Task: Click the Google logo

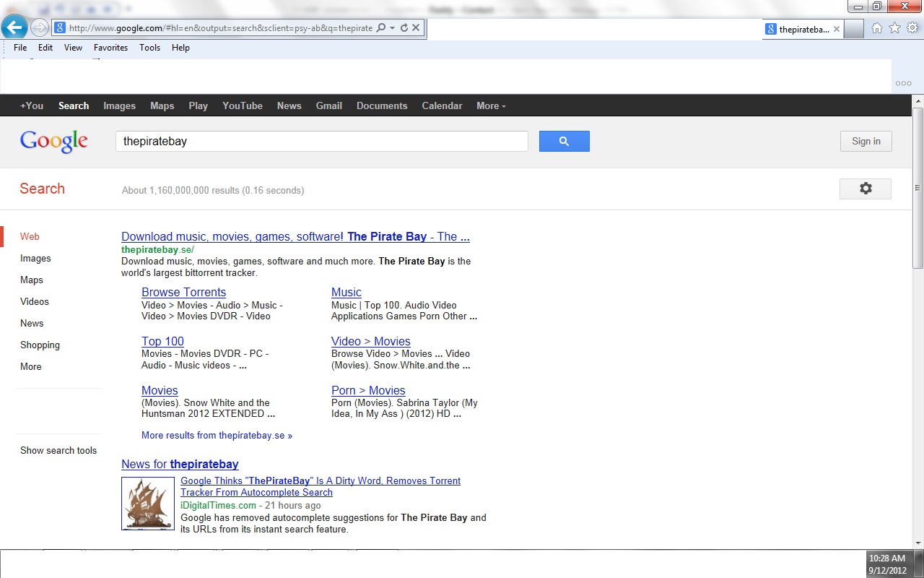Action: click(x=54, y=142)
